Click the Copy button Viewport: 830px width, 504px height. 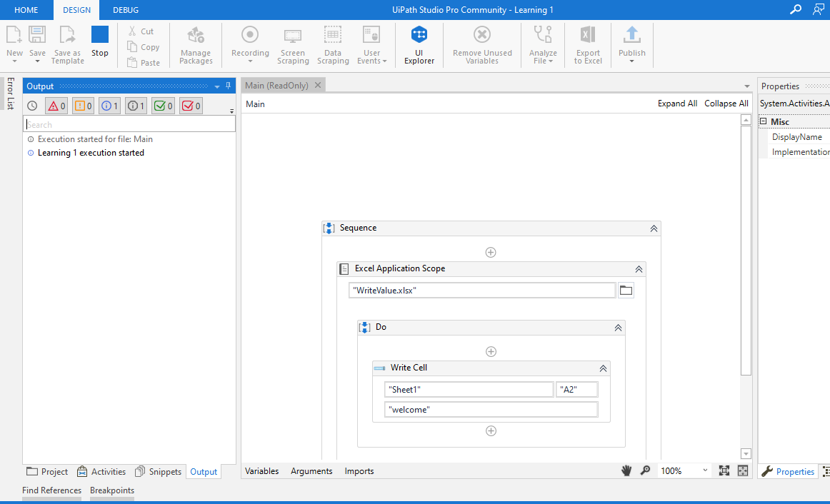coord(143,47)
